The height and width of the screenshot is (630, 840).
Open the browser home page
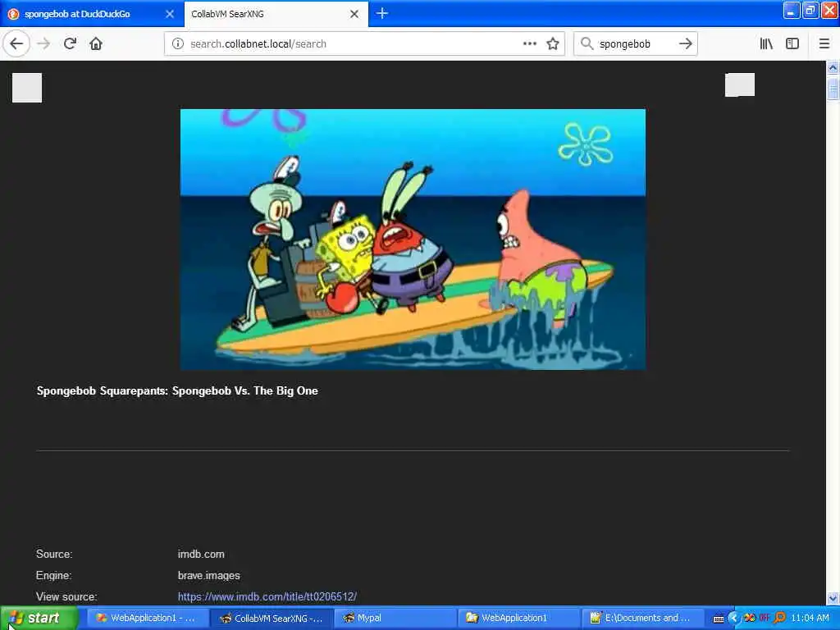tap(96, 44)
